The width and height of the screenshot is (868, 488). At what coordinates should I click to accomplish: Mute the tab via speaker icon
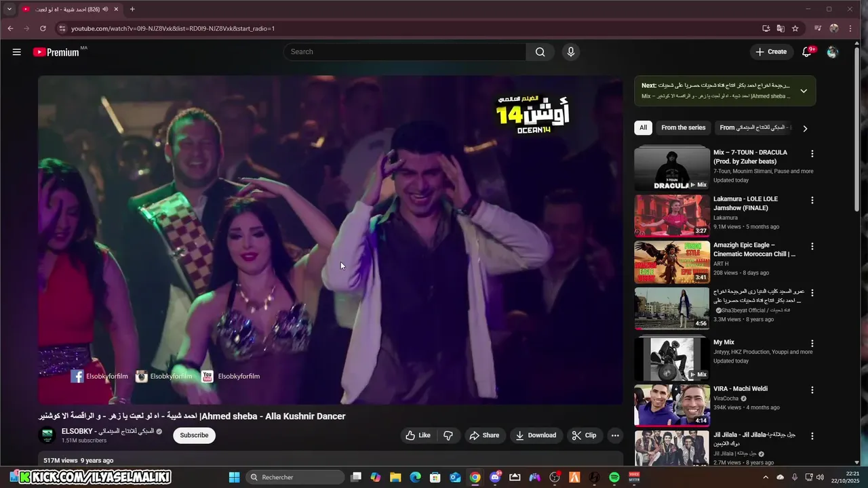click(105, 9)
